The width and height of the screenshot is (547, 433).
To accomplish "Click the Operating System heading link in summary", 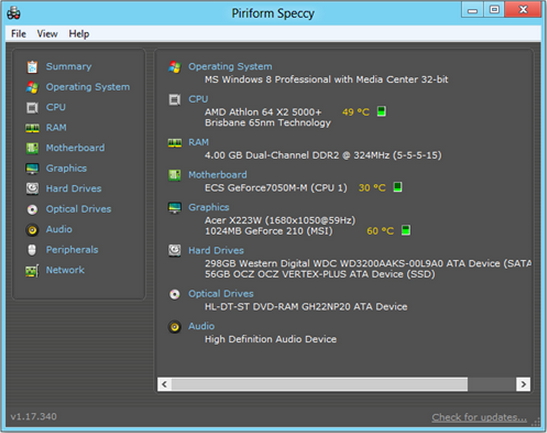I will 230,67.
